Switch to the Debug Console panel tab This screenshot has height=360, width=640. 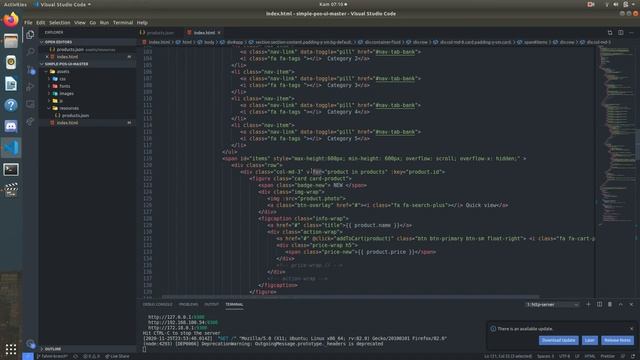[x=158, y=304]
